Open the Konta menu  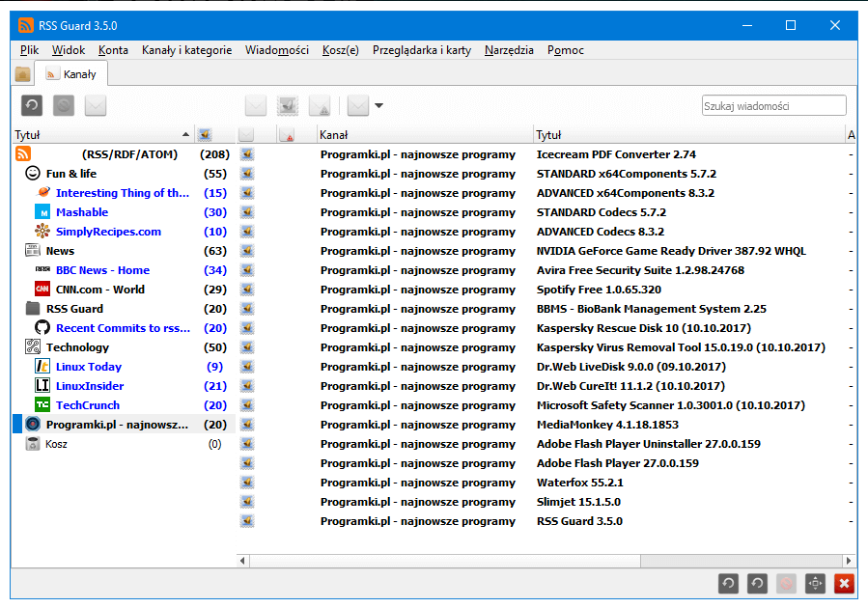coord(114,50)
